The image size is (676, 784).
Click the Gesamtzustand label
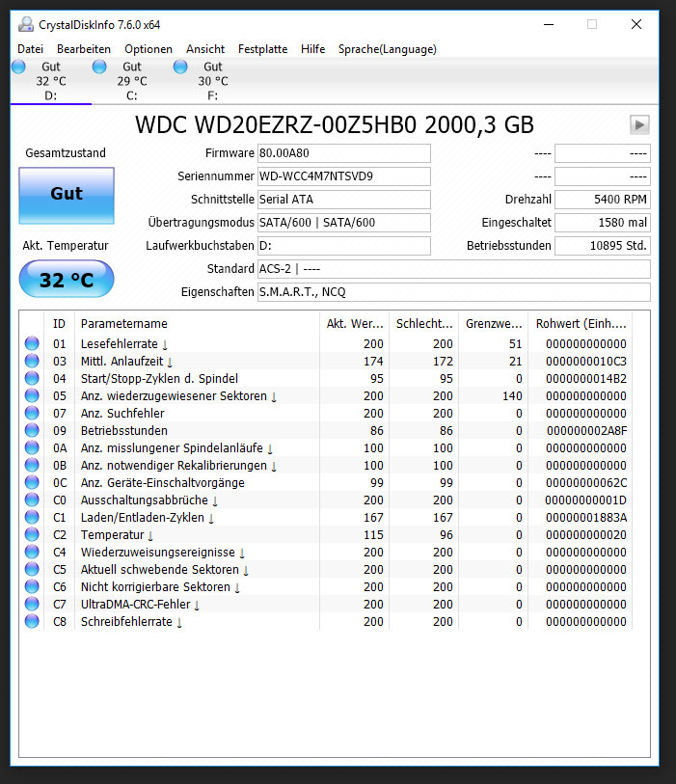(x=66, y=153)
